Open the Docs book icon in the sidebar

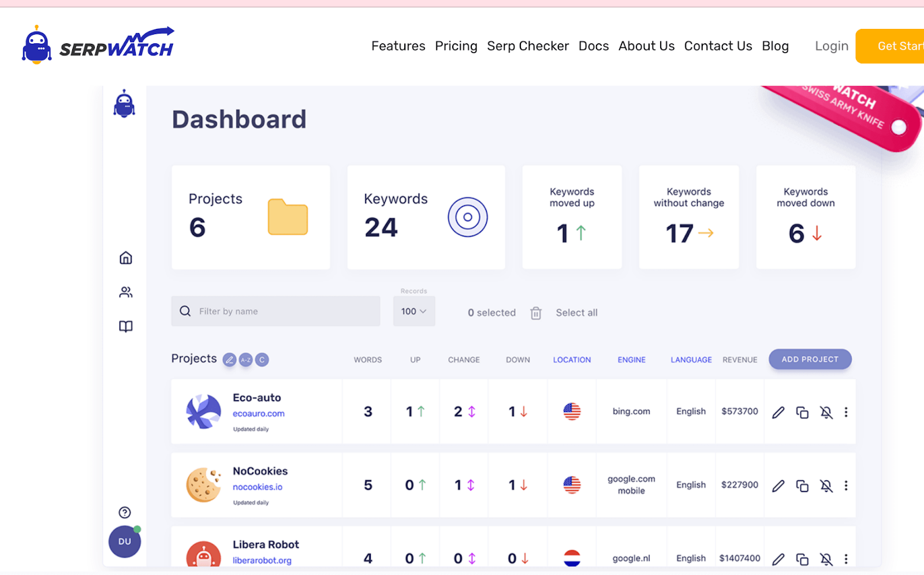tap(125, 326)
